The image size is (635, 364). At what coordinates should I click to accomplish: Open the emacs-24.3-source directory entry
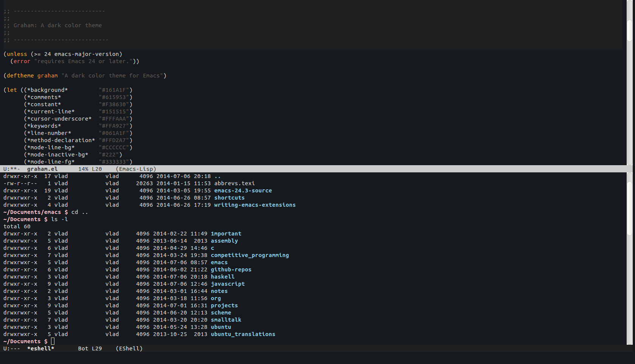click(x=243, y=191)
